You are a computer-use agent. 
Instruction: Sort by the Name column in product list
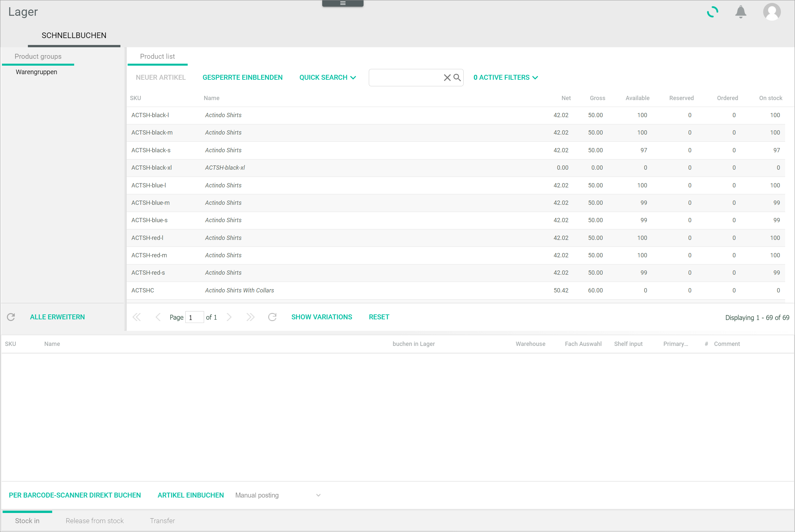point(211,98)
